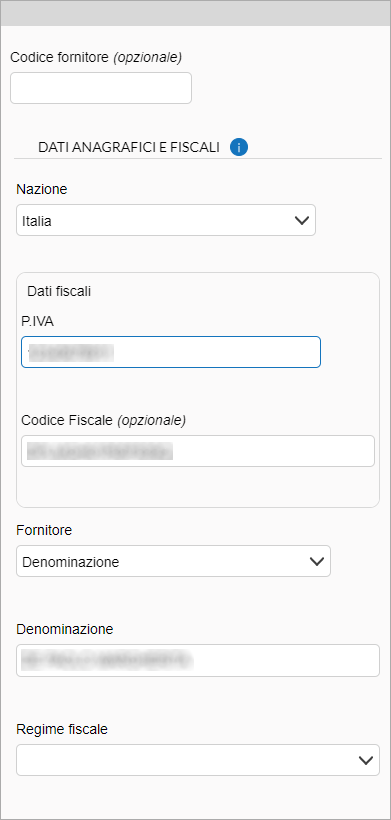Open the empty Regime fiscale dropdown
391x820 pixels.
pyautogui.click(x=198, y=760)
